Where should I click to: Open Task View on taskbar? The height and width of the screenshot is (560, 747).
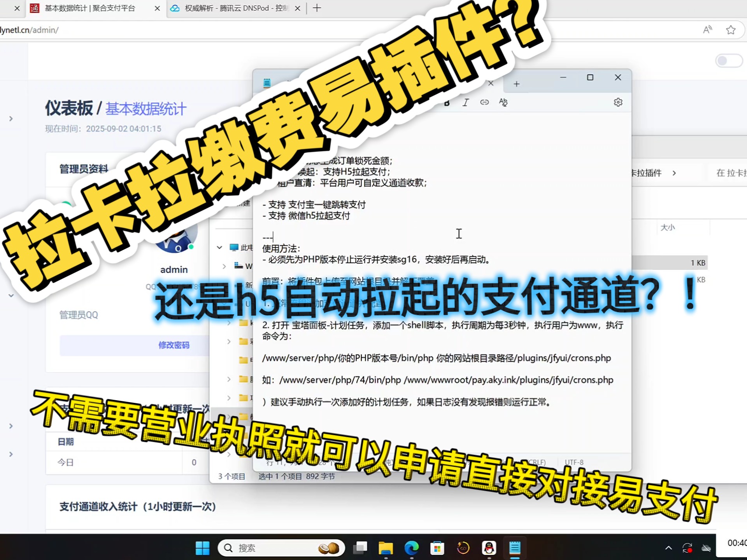360,548
